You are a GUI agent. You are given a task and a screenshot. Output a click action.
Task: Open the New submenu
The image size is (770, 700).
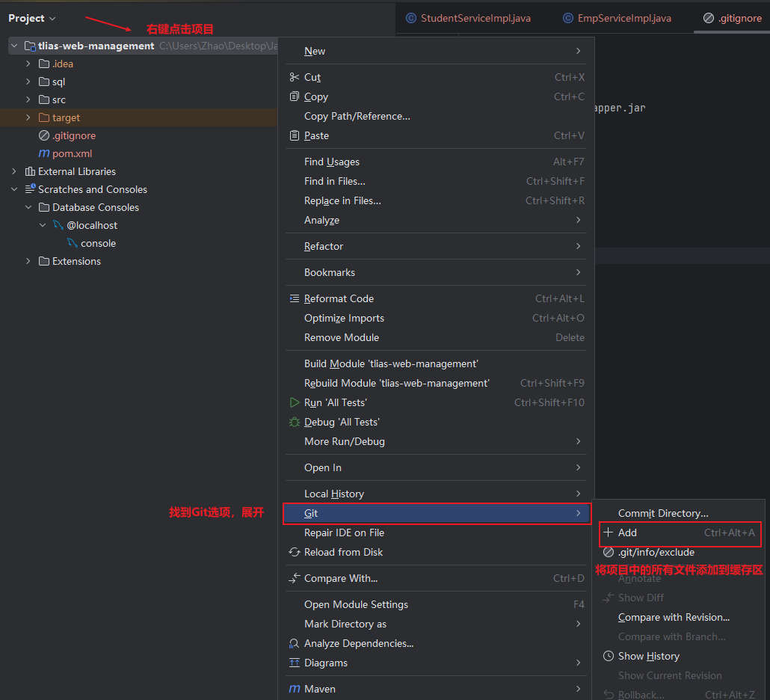pyautogui.click(x=437, y=51)
